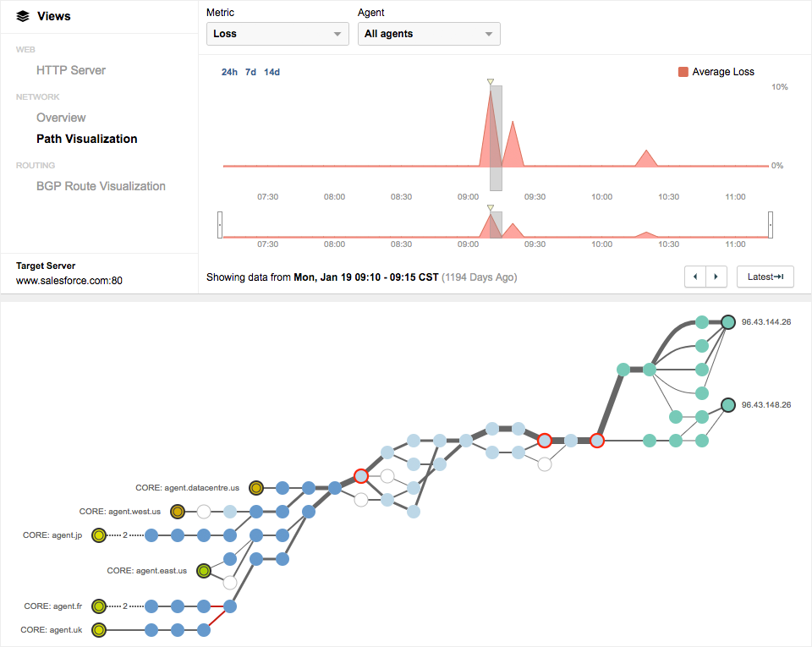Jump to Latest data
This screenshot has width=812, height=647.
tap(765, 277)
